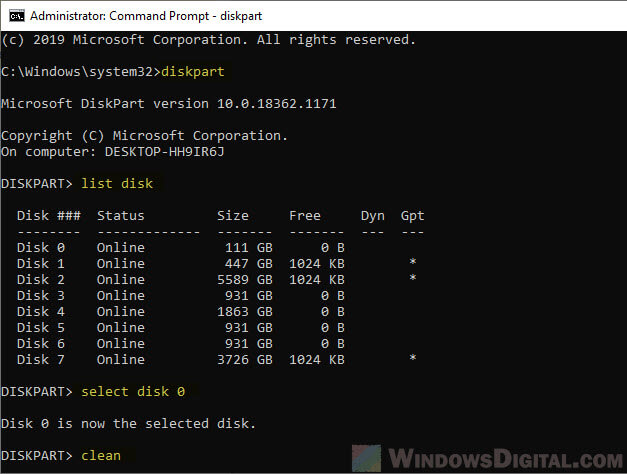The image size is (627, 474).
Task: Click the '1024 KB' free value of Disk 7
Action: 317,360
